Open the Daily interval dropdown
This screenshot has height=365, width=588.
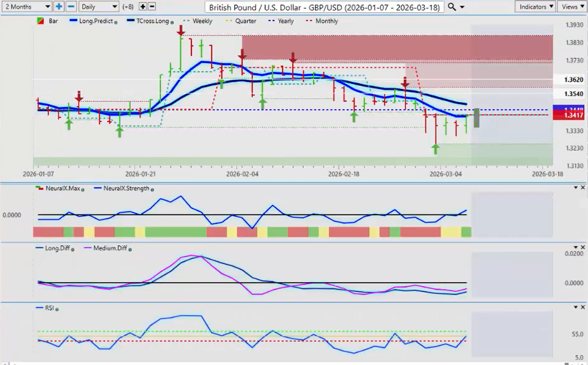point(98,6)
